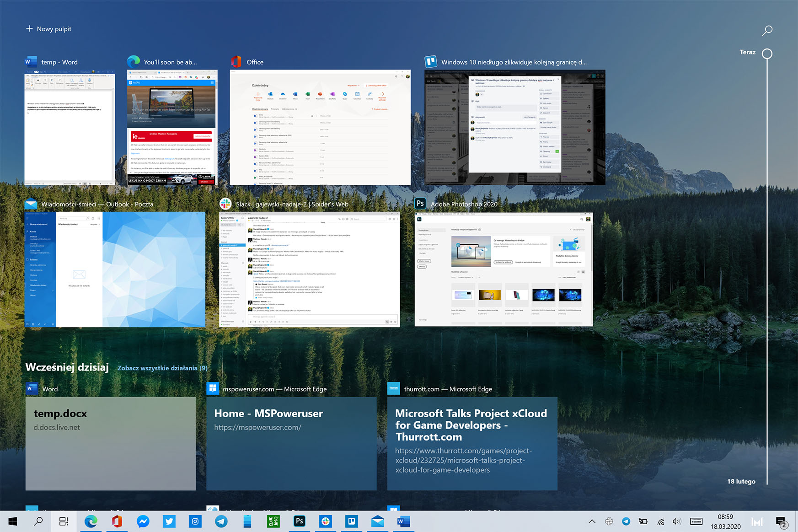Open the Adobe Photoshop 2020 window thumbnail
798x532 pixels.
point(503,269)
